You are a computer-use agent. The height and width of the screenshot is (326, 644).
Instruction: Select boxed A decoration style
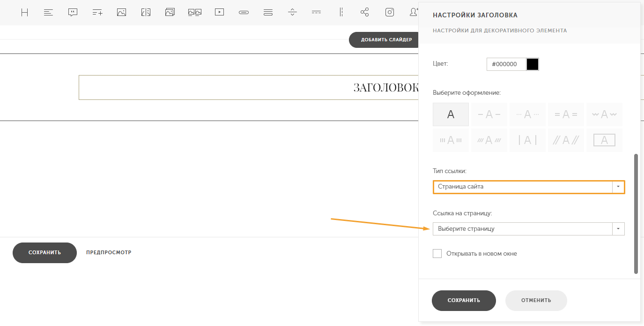(604, 140)
